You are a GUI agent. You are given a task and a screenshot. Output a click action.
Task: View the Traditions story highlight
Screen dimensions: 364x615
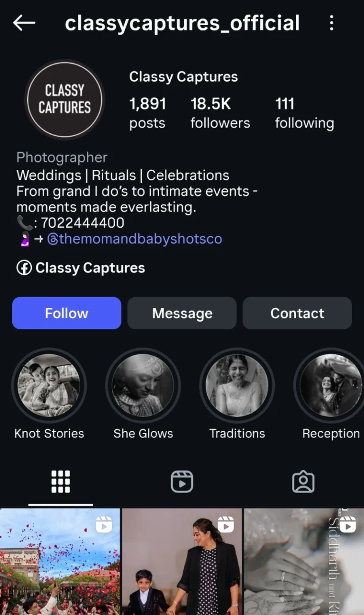pyautogui.click(x=237, y=385)
